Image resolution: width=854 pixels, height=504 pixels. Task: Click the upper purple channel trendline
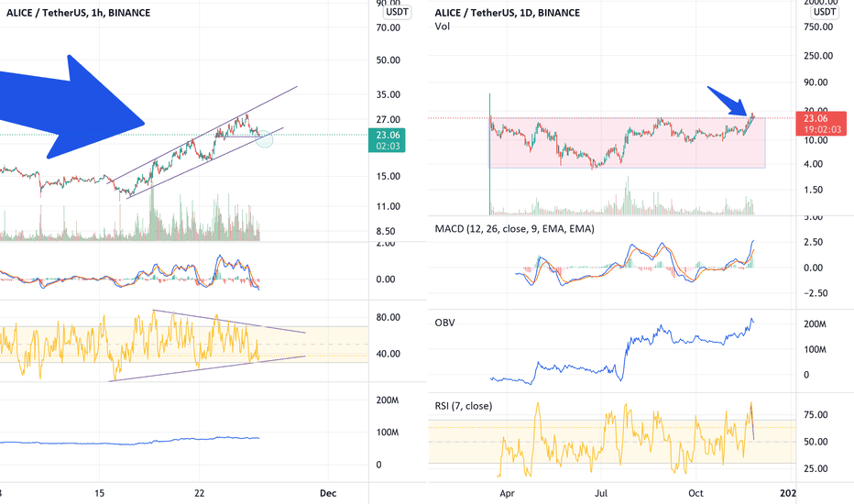[x=203, y=135]
